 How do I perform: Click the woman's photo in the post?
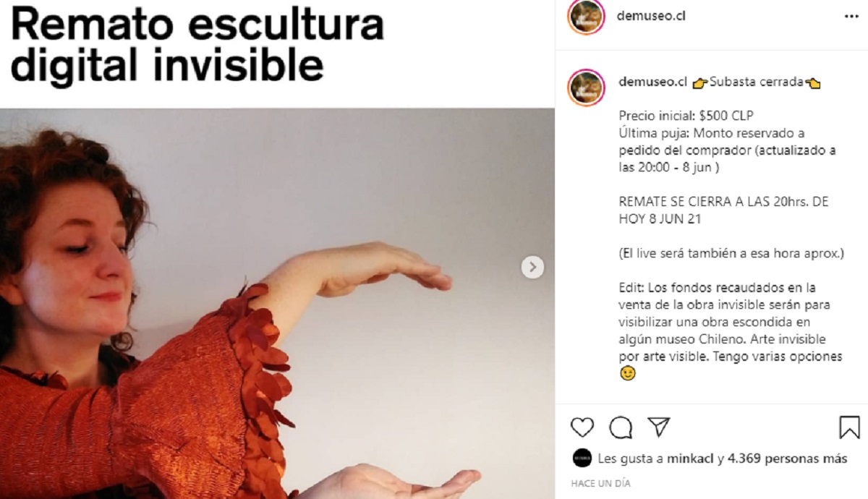277,304
